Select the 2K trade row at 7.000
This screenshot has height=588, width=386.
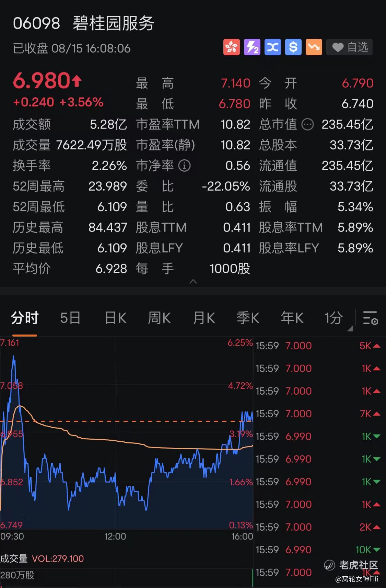coord(318,527)
